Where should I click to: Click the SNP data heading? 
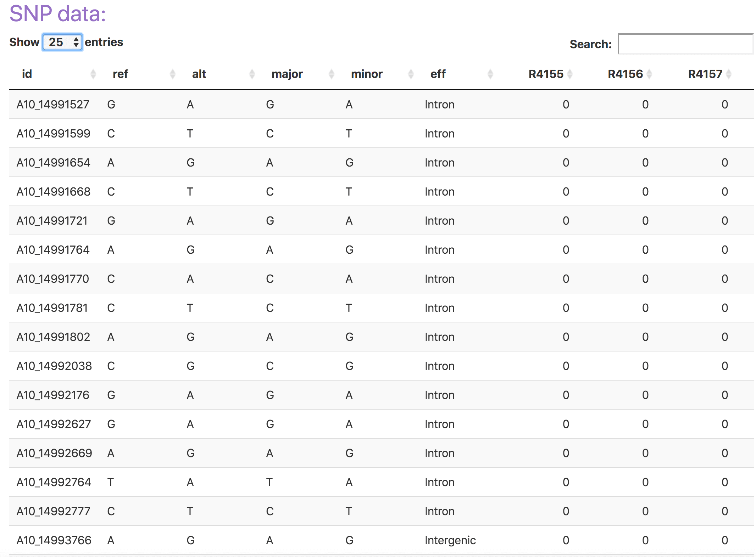pyautogui.click(x=57, y=14)
